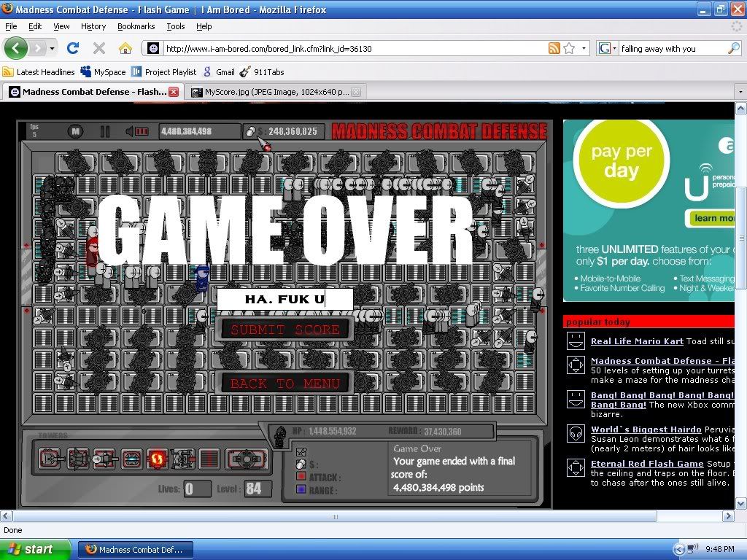Open the View menu
Image resolution: width=747 pixels, height=560 pixels.
[x=61, y=26]
